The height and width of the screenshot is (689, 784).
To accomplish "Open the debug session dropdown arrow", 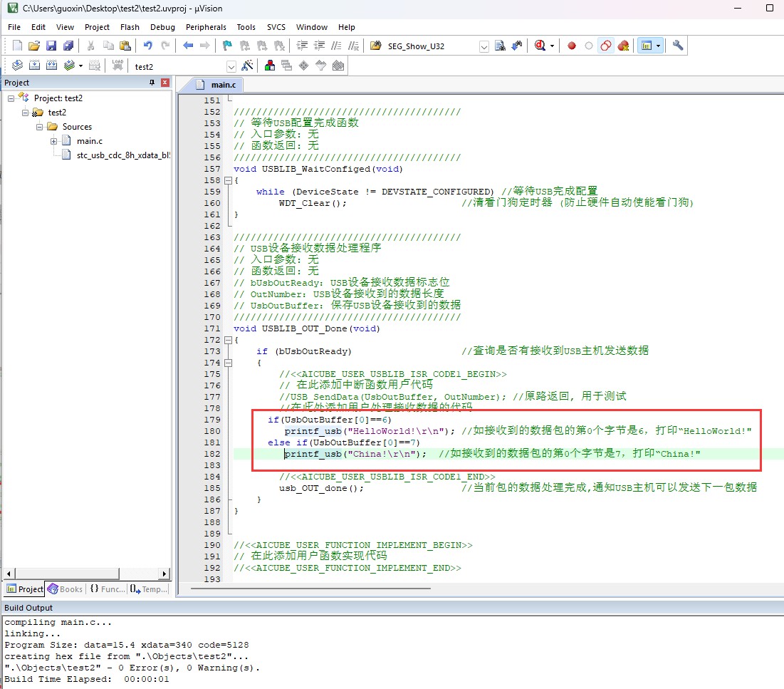I will (x=552, y=46).
